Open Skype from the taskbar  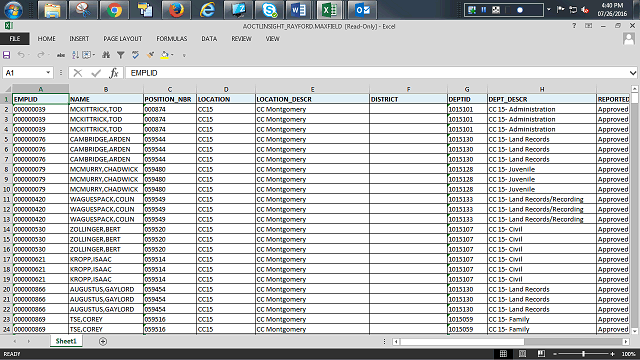point(269,10)
